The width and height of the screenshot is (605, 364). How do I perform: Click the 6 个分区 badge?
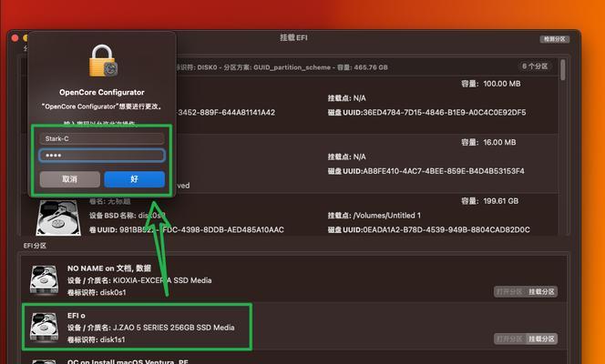[x=535, y=66]
